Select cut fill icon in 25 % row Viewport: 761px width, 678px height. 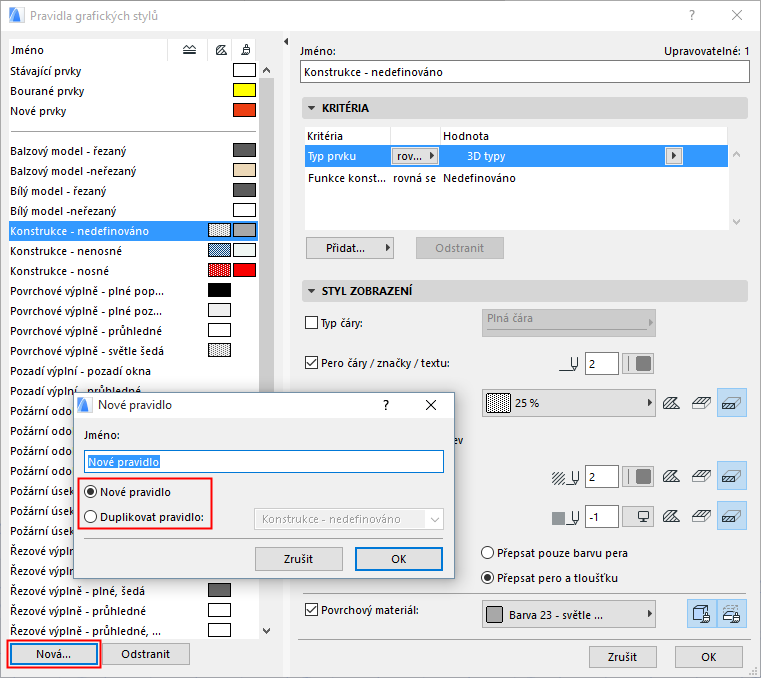pyautogui.click(x=731, y=403)
